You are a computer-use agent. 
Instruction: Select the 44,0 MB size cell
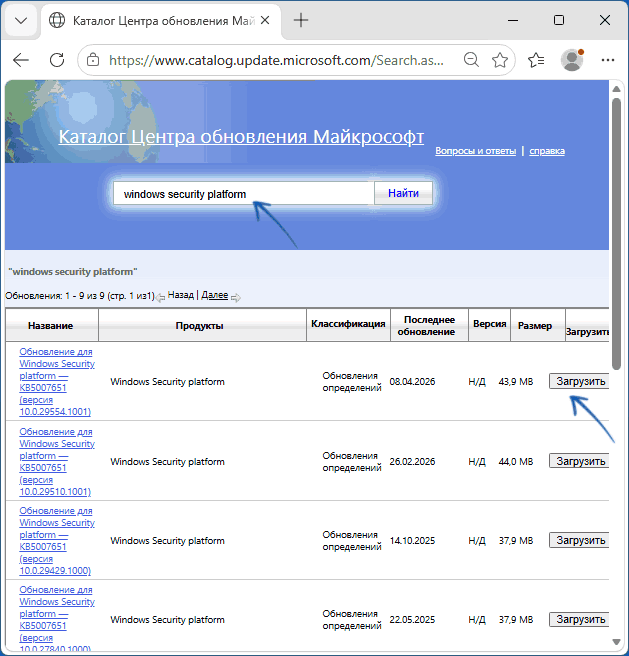516,461
